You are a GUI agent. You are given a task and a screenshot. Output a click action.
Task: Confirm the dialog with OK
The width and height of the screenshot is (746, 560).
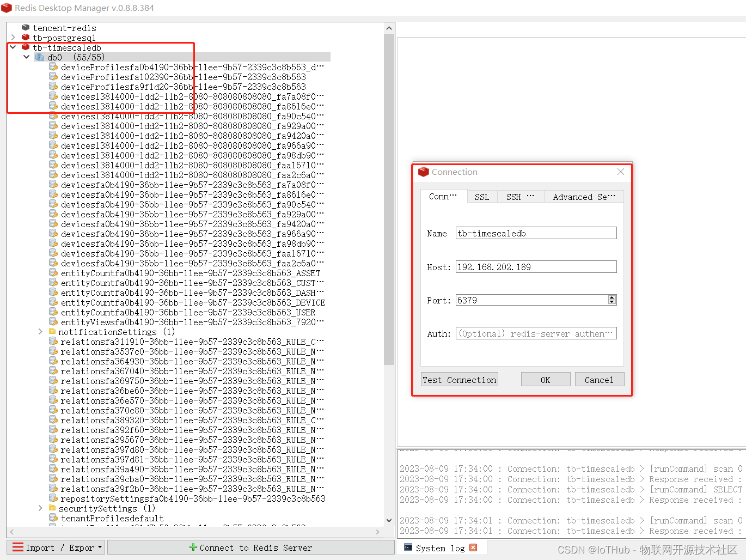546,380
